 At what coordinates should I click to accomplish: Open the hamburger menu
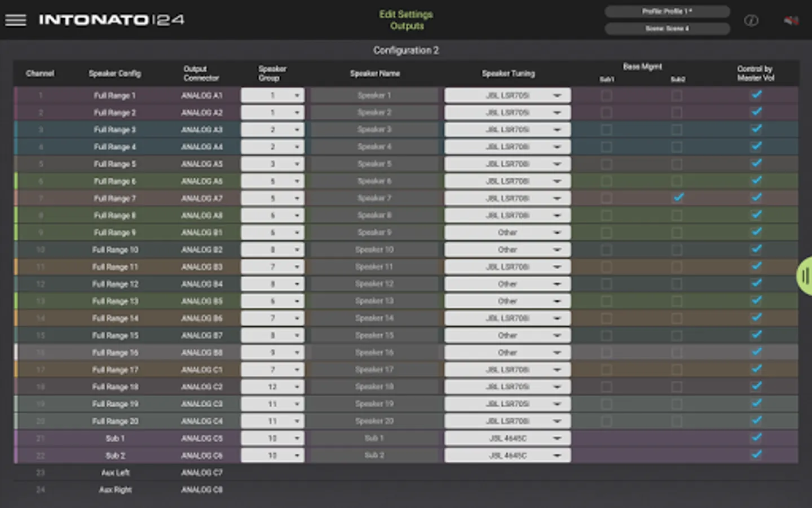click(x=16, y=20)
